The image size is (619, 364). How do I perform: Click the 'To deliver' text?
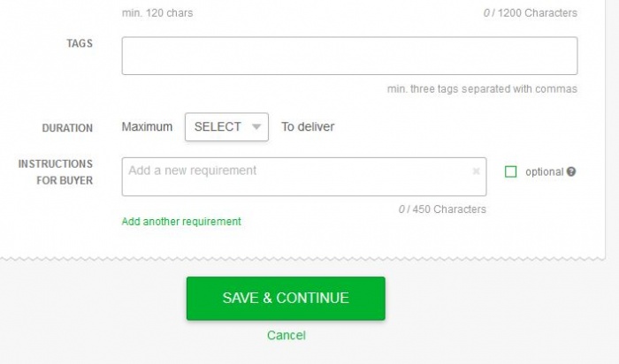pyautogui.click(x=308, y=126)
